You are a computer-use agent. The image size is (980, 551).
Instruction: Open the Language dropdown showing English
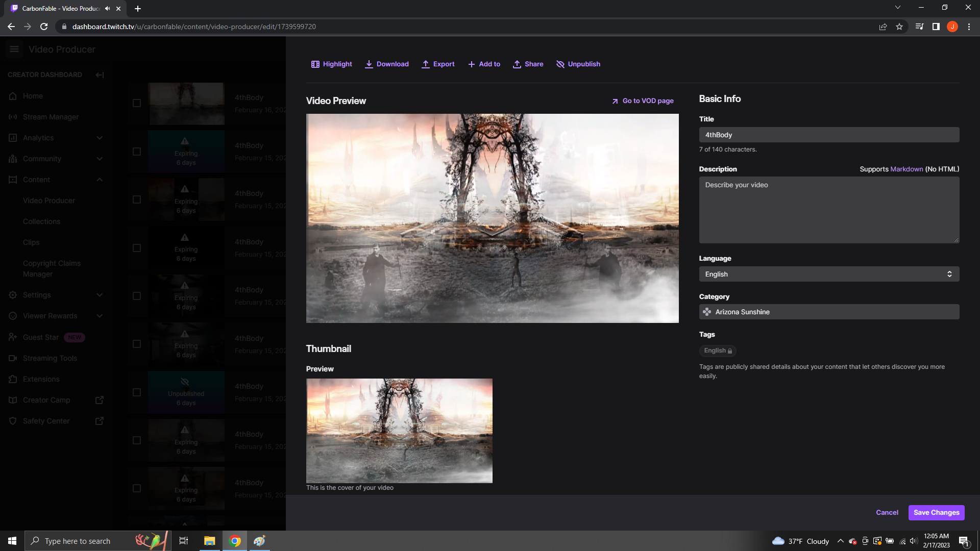click(829, 274)
